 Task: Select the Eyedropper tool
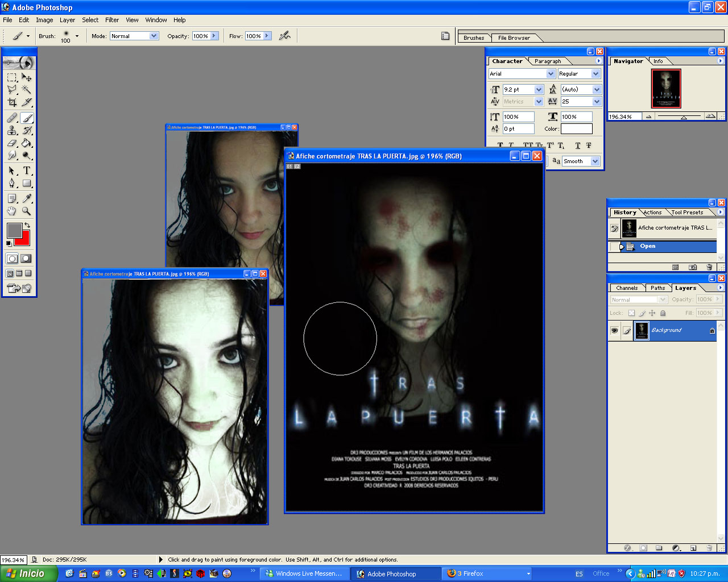tap(27, 198)
